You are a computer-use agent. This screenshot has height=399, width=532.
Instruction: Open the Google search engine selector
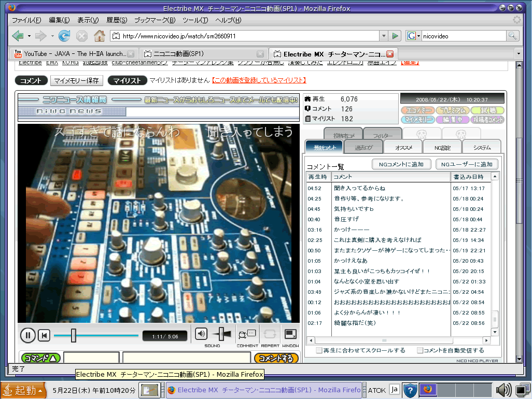point(414,36)
